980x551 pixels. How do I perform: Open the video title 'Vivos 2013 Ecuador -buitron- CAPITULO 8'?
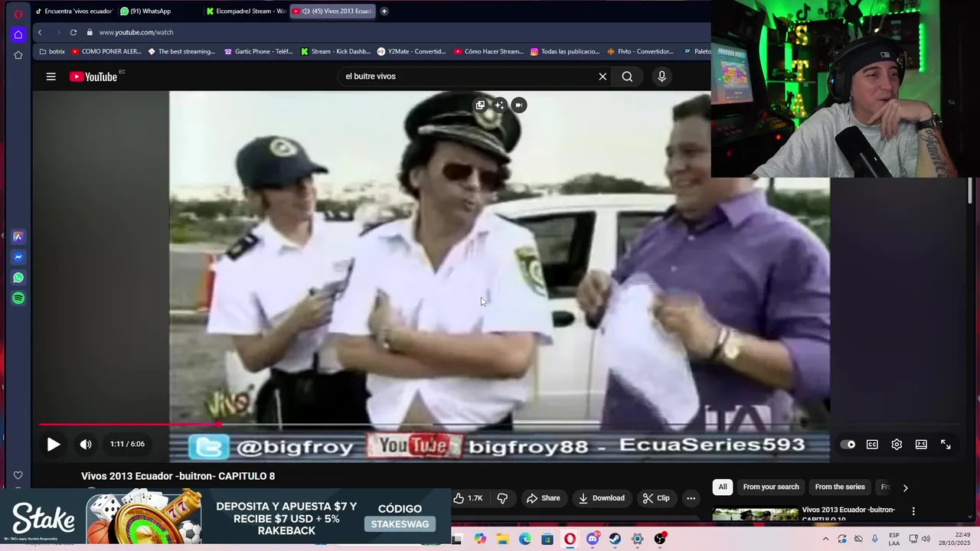[x=178, y=476]
